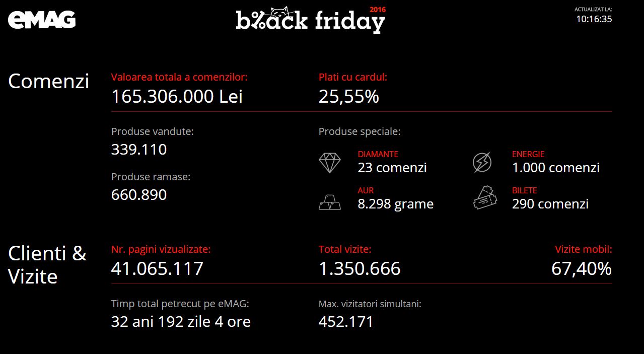Select the ENERGIE label

pyautogui.click(x=528, y=155)
